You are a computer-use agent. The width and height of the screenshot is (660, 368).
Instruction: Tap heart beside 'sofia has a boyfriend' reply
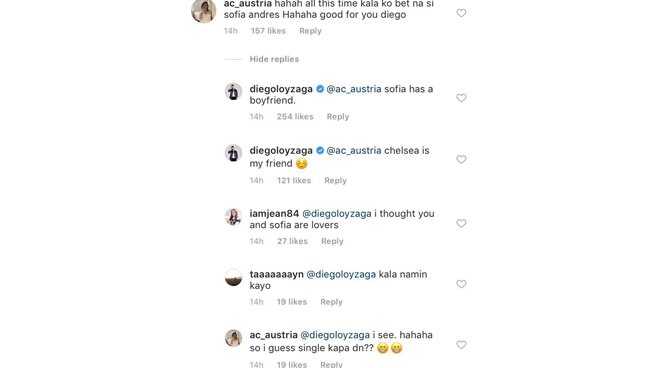click(x=461, y=98)
